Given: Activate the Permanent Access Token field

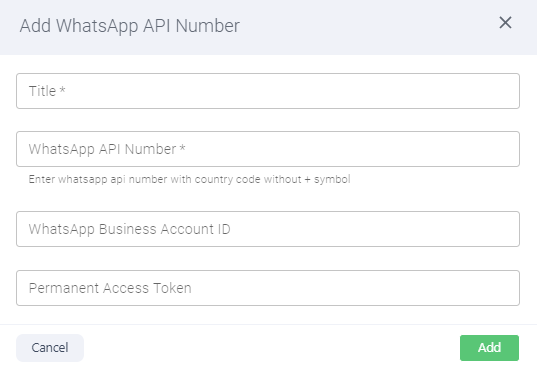Looking at the screenshot, I should (268, 288).
